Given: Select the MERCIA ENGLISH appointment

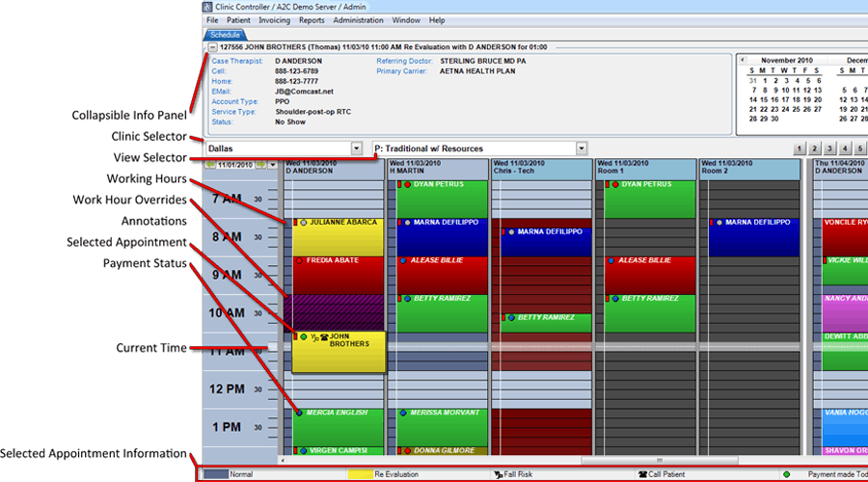Looking at the screenshot, I should coord(338,428).
